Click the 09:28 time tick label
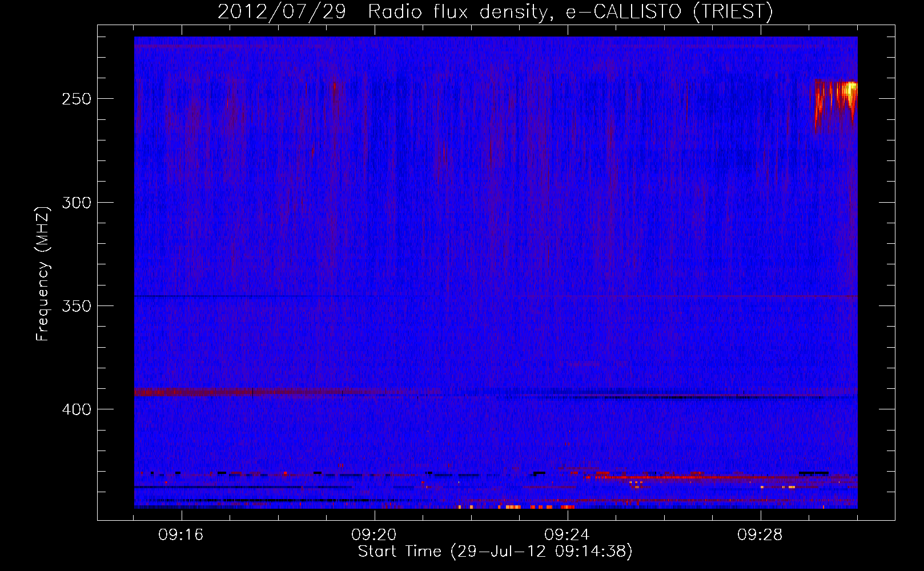 760,535
